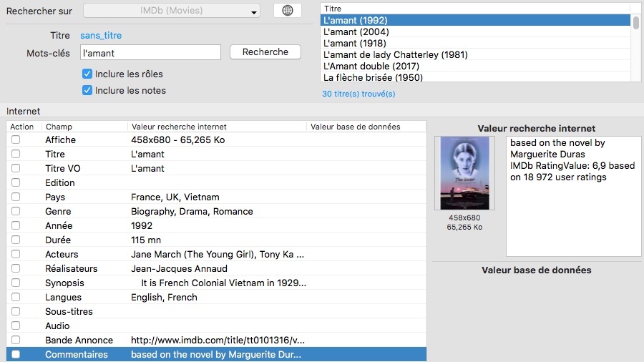Click the Mots-clés search text field
This screenshot has width=644, height=362.
click(x=150, y=52)
